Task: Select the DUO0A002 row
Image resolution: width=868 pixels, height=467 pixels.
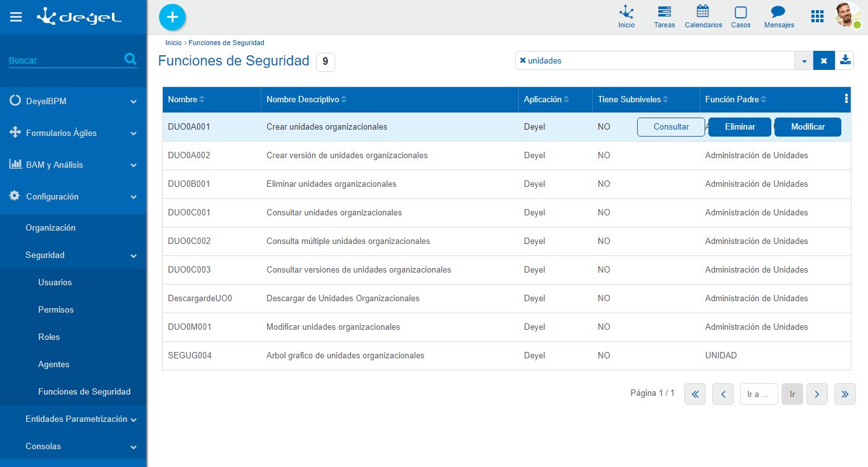Action: tap(507, 156)
